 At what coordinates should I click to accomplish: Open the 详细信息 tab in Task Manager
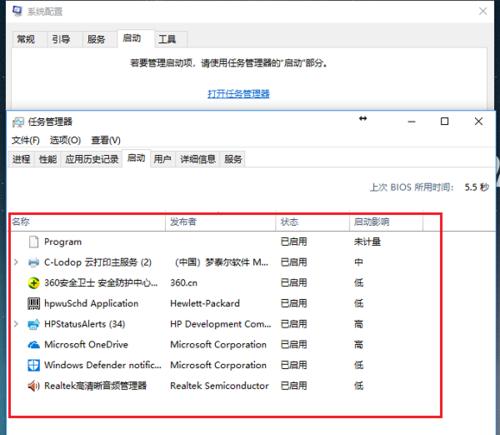click(x=198, y=159)
